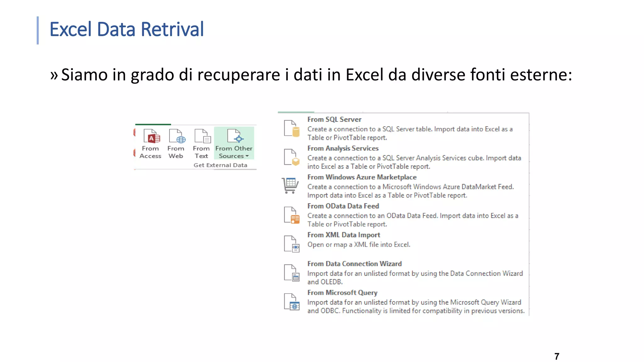Open the From Other Sources dropdown
The image size is (644, 362).
coord(234,143)
